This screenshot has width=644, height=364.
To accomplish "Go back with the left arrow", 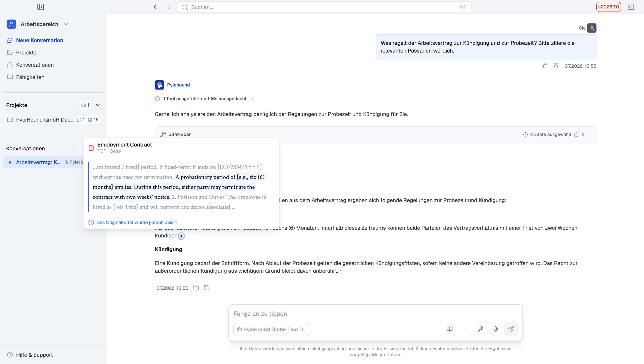I will point(155,7).
